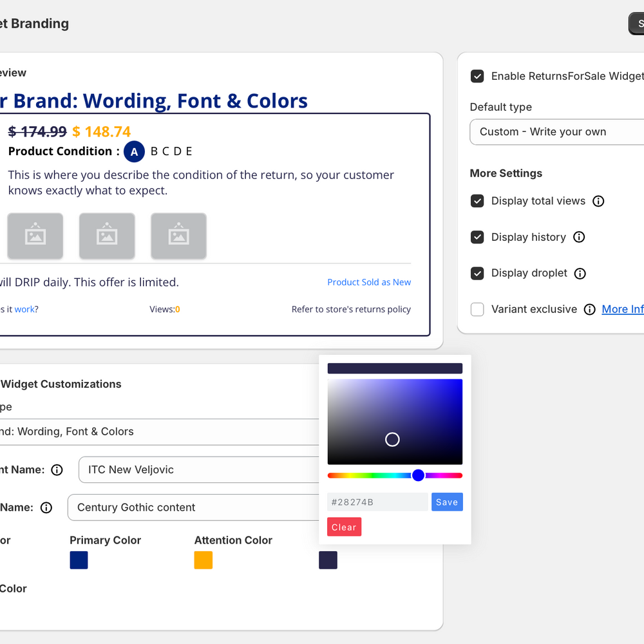Toggle the Display total views checkbox
The width and height of the screenshot is (644, 644).
coord(477,201)
